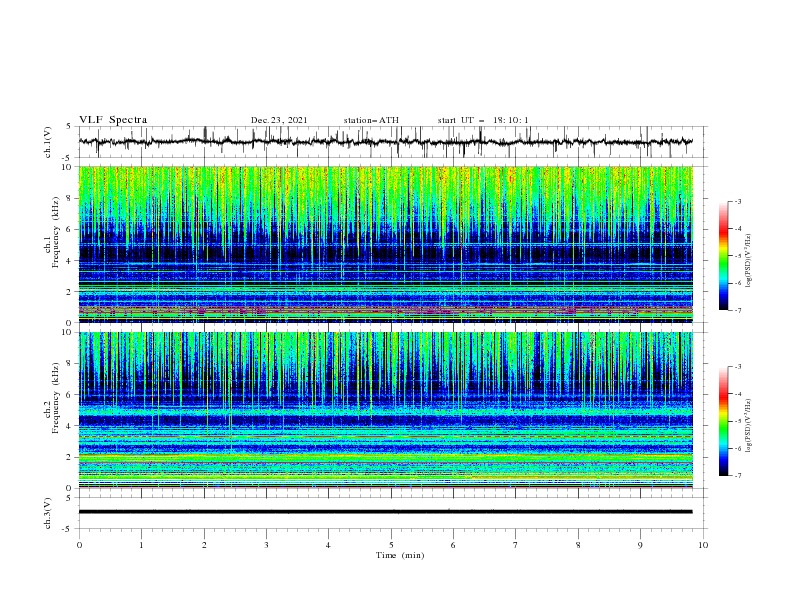Click the '6' kHz tick on ch.2 axis
The image size is (792, 612).
(x=70, y=394)
